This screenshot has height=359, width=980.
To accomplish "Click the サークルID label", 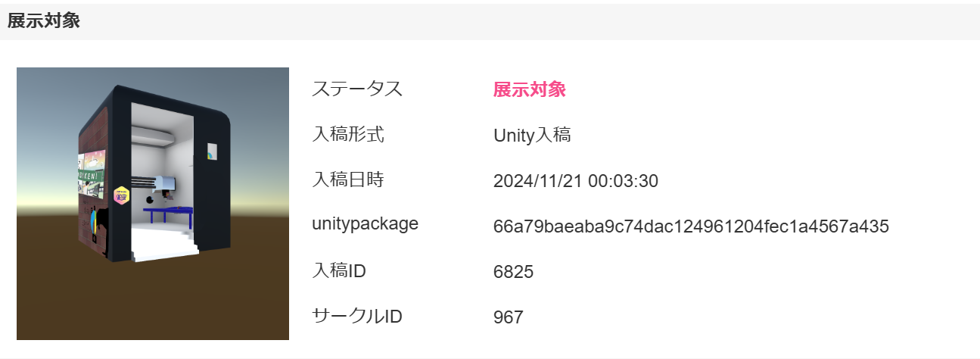I will pyautogui.click(x=357, y=316).
